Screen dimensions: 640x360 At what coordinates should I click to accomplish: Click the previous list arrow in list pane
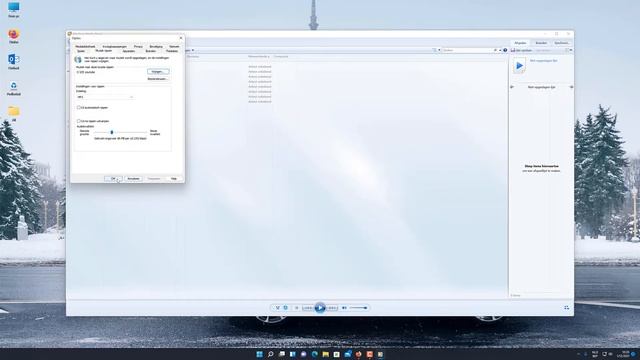pyautogui.click(x=512, y=87)
